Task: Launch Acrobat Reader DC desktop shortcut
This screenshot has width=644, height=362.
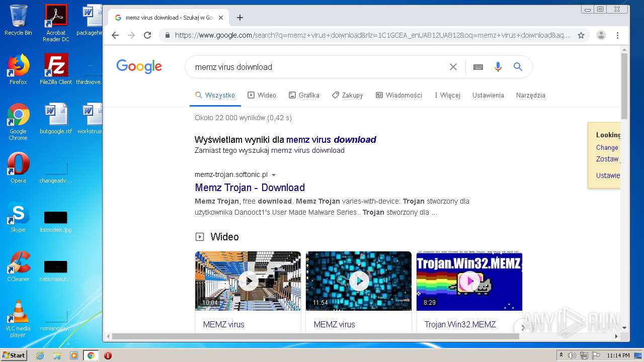Action: [x=56, y=23]
